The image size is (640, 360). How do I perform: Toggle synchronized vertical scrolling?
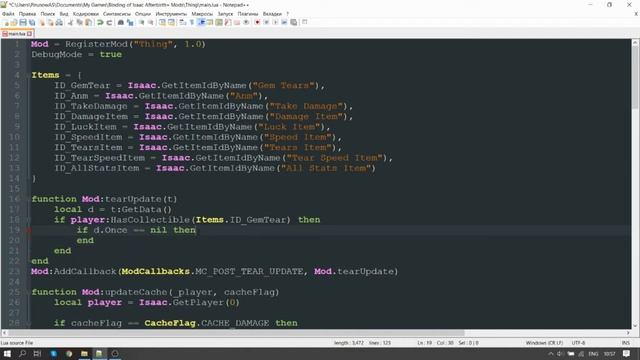point(162,22)
